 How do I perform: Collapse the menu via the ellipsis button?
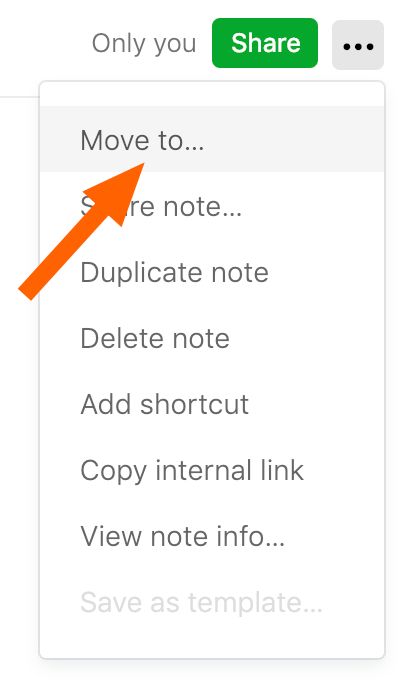click(x=358, y=45)
